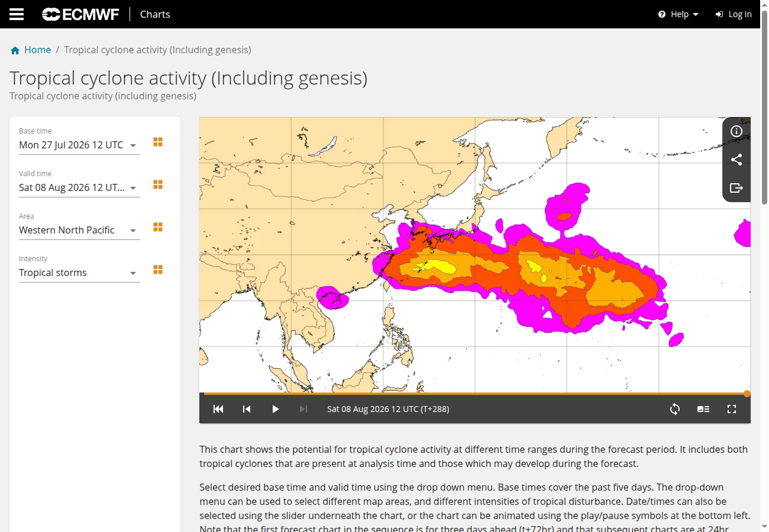
Task: Click the share chart icon
Action: pyautogui.click(x=736, y=160)
